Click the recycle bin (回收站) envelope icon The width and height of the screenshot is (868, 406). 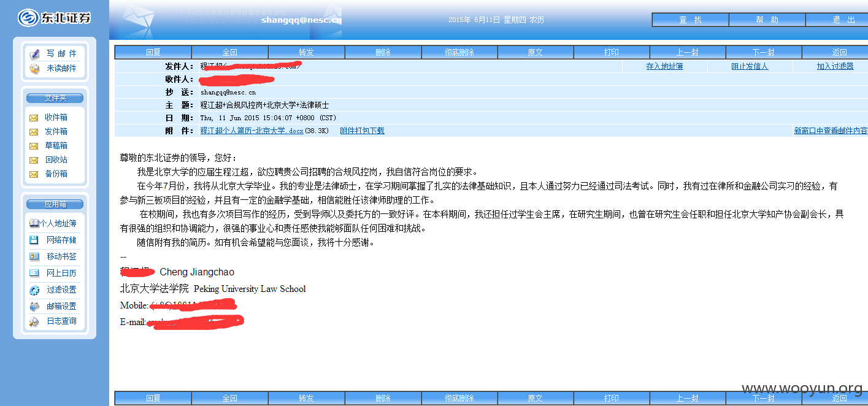[34, 160]
